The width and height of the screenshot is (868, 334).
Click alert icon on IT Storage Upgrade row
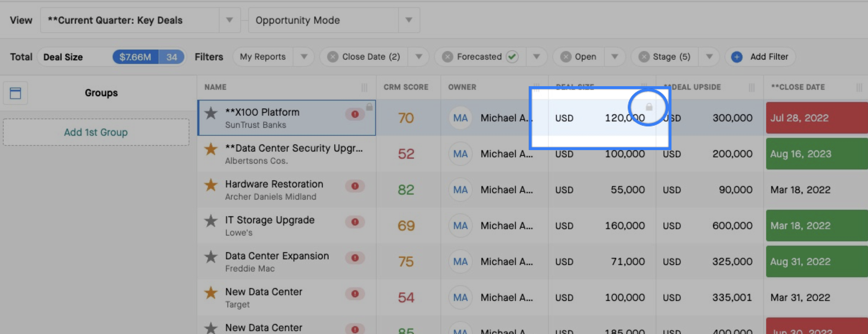tap(355, 222)
